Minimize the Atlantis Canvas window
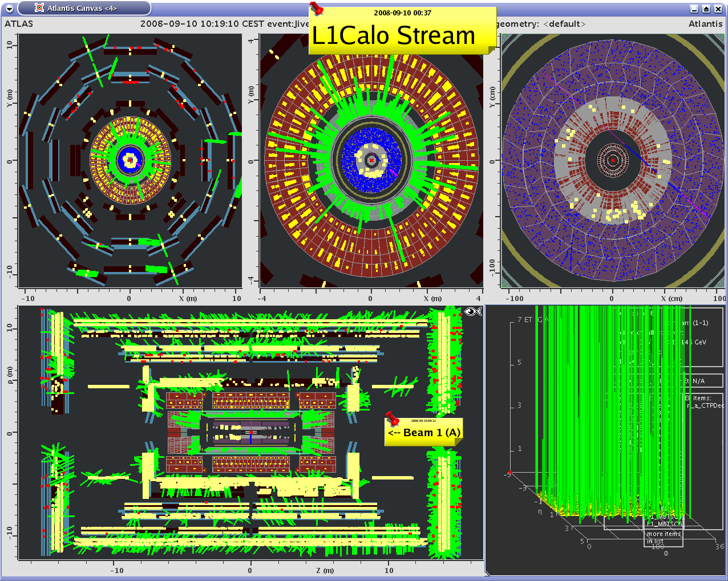Image resolution: width=728 pixels, height=581 pixels. (694, 9)
